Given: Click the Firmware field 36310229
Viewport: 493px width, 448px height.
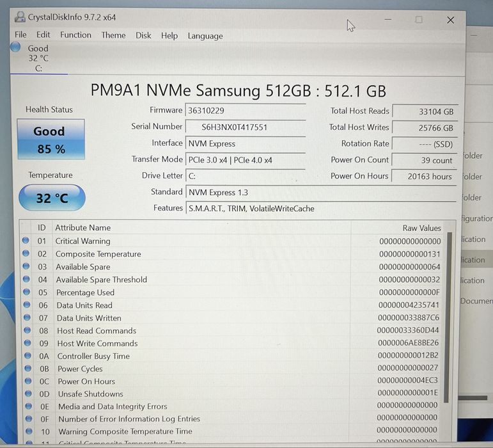Looking at the screenshot, I should [x=246, y=111].
